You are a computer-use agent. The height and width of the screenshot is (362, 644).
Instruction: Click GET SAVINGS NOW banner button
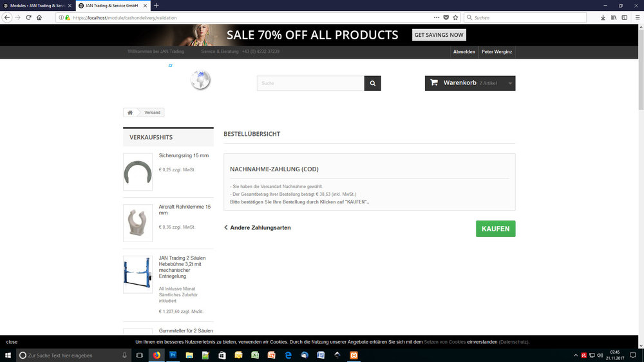point(439,35)
